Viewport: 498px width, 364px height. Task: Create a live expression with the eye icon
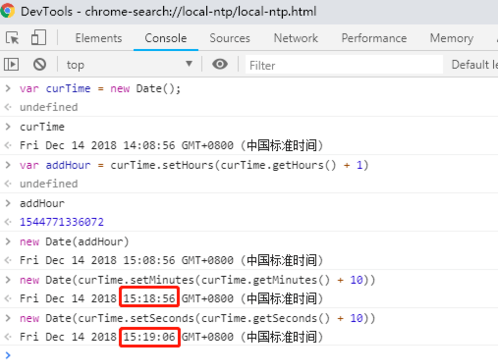click(220, 64)
